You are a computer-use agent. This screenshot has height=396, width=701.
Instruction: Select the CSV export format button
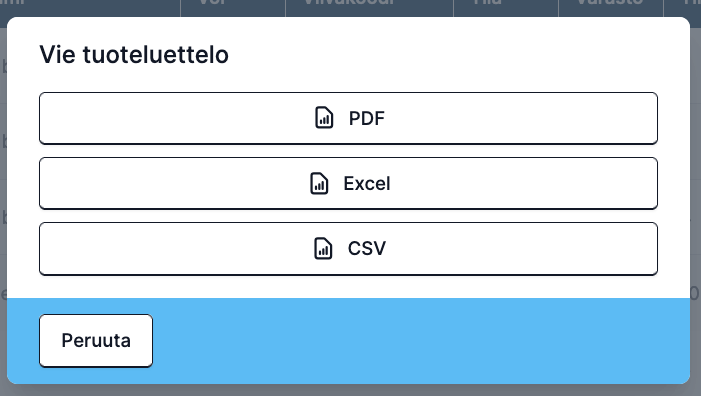tap(348, 249)
